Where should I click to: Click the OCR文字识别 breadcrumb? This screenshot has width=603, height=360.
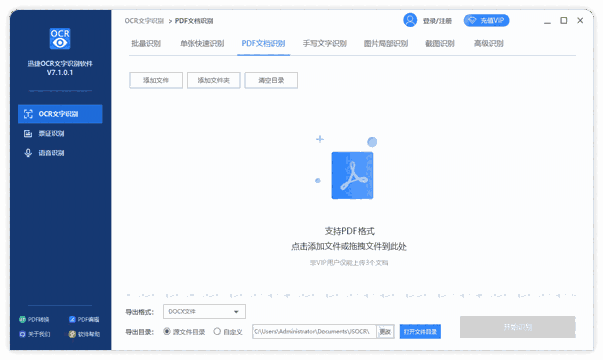[144, 21]
